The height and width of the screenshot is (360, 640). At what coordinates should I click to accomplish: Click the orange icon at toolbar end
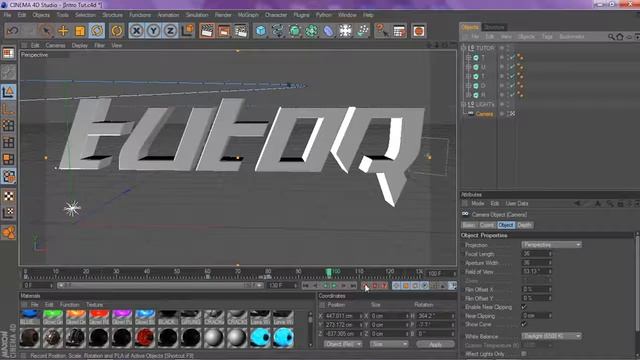(418, 31)
